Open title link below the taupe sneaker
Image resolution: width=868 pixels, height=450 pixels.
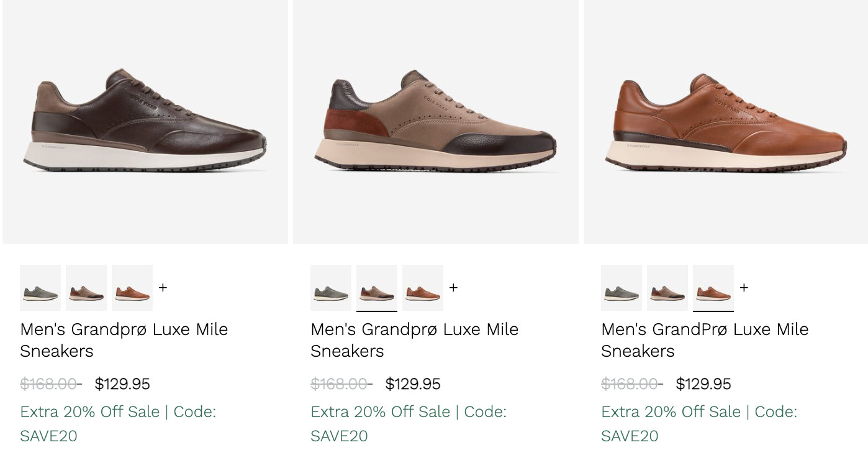[x=414, y=339]
